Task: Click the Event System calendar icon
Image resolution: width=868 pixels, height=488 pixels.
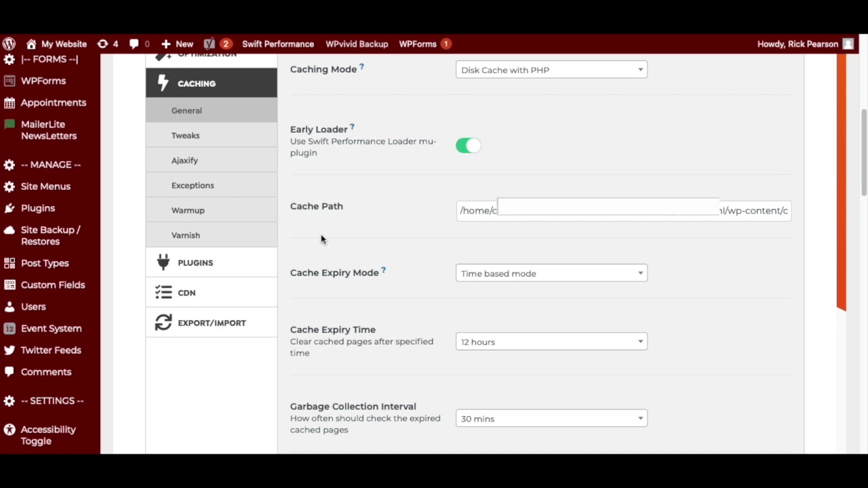Action: click(9, 329)
